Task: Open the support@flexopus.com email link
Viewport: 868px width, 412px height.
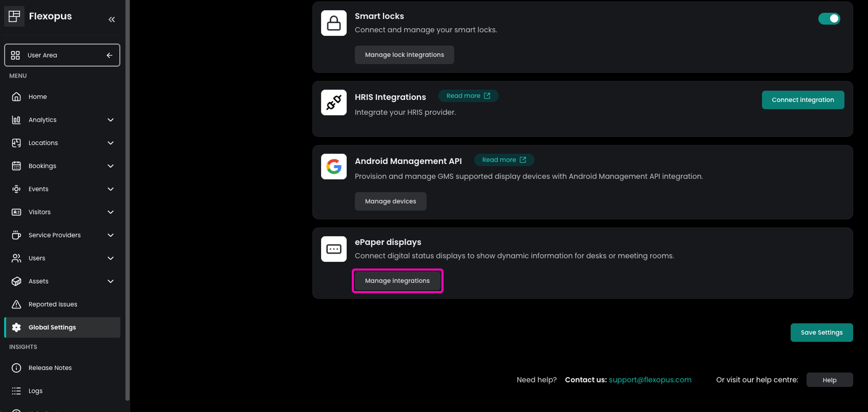Action: [650, 380]
